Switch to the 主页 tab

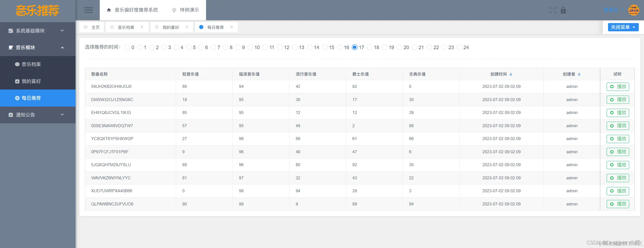pyautogui.click(x=92, y=27)
